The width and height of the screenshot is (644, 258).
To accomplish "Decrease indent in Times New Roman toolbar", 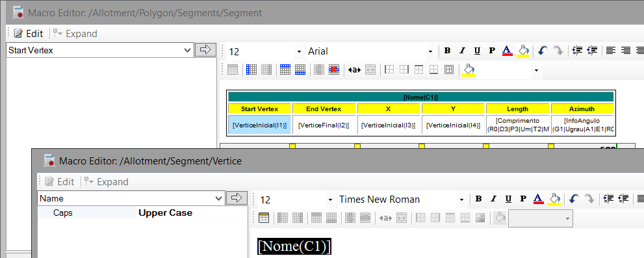I will pos(623,199).
